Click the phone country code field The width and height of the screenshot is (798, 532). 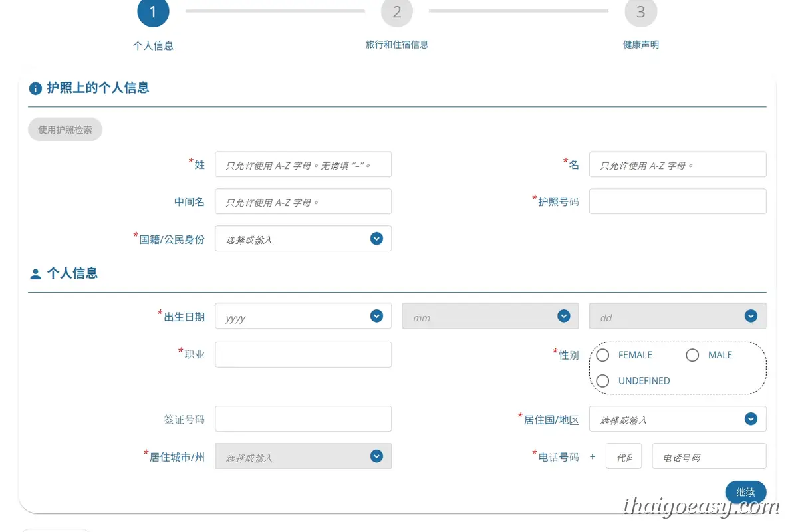click(x=624, y=456)
